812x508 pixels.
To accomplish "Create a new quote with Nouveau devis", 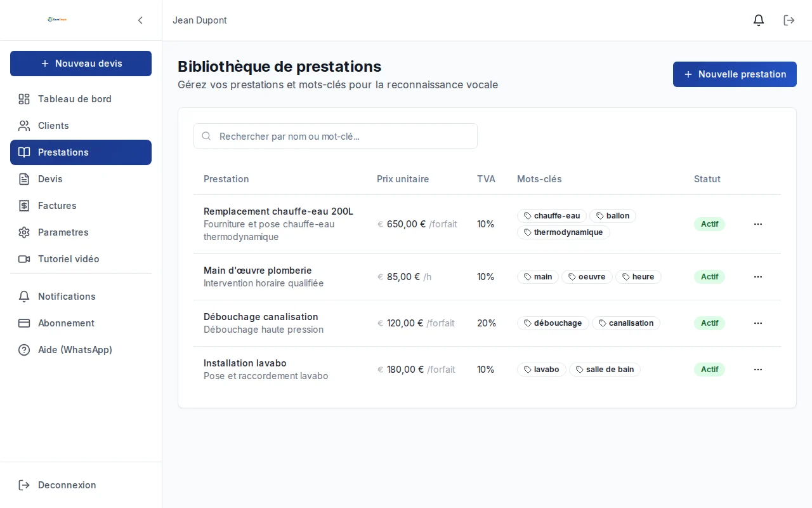I will click(81, 63).
